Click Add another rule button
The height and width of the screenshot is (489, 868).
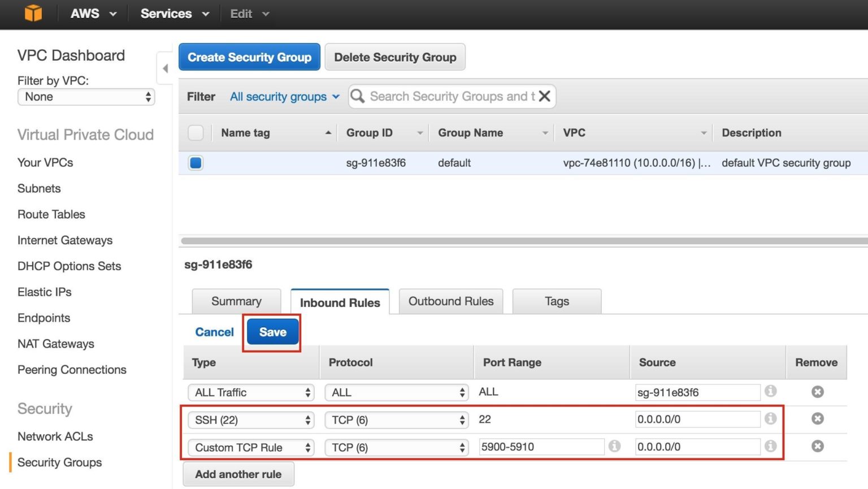coord(238,474)
